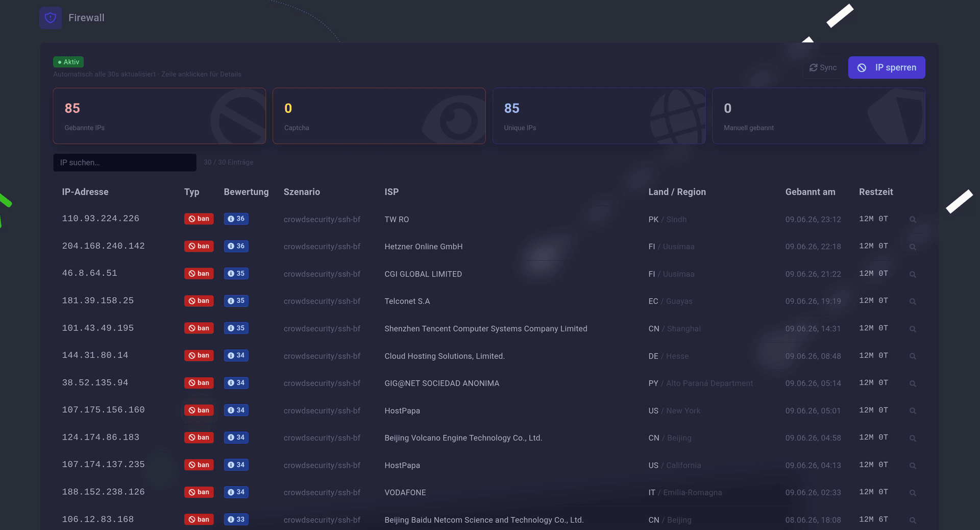This screenshot has height=530, width=980.
Task: Click the Szenario column header
Action: tap(302, 192)
